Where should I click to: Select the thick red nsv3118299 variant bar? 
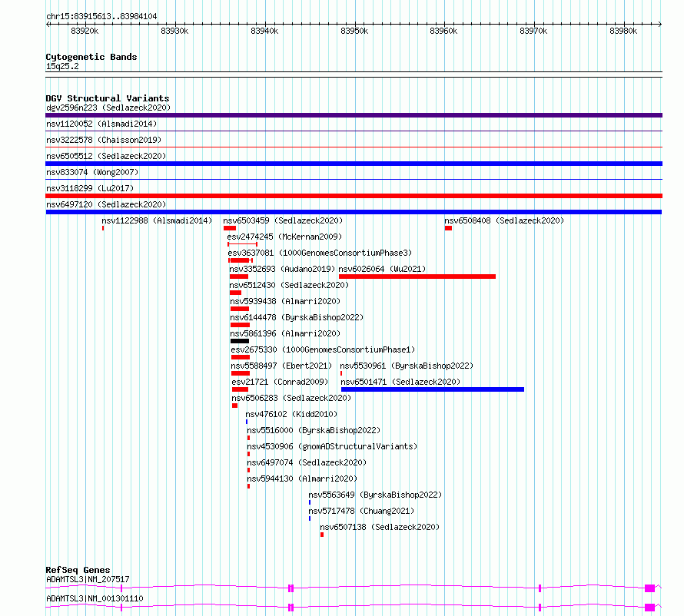(354, 196)
